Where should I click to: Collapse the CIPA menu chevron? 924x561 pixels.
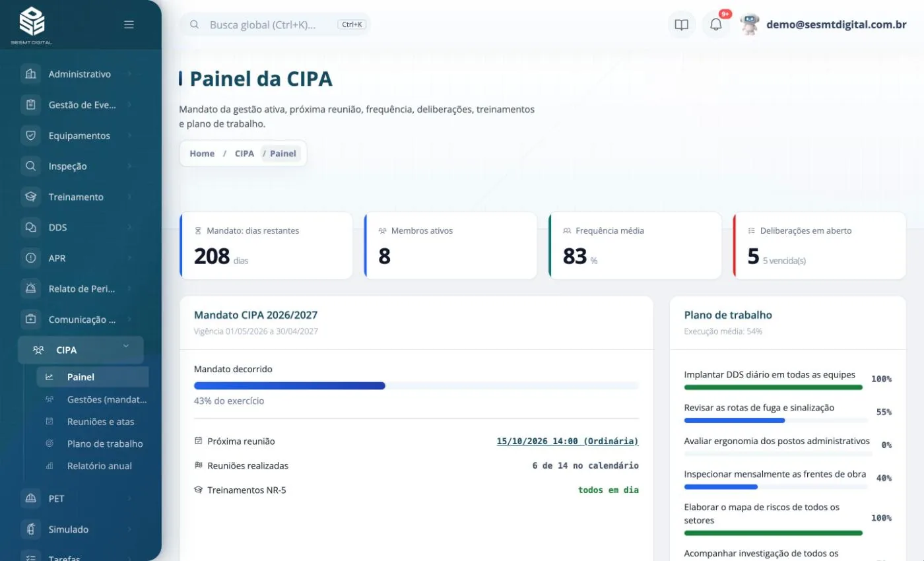(125, 346)
